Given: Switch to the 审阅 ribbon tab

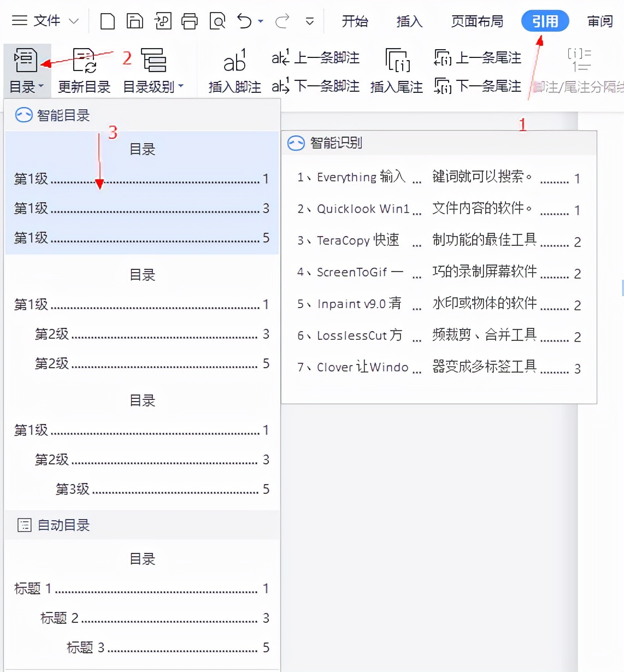Looking at the screenshot, I should [599, 21].
